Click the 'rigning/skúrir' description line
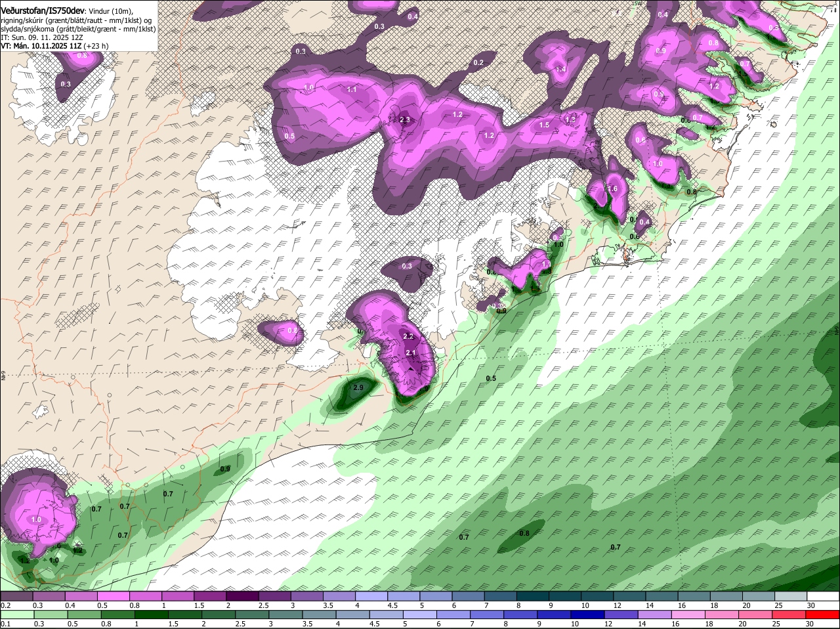840x629 pixels. click(x=75, y=20)
